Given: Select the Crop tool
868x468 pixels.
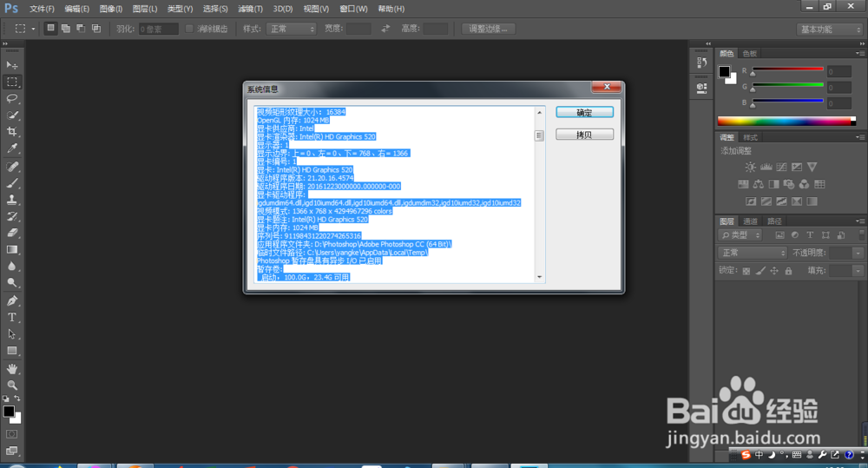Looking at the screenshot, I should tap(11, 132).
